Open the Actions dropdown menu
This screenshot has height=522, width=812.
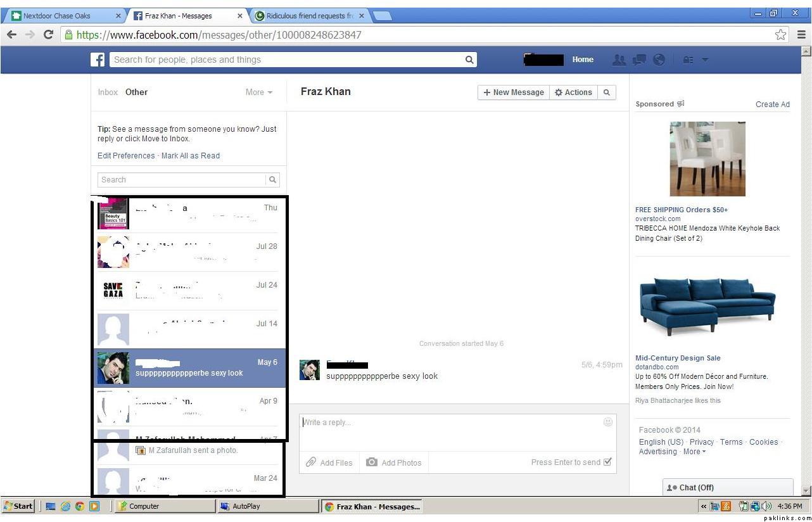[x=573, y=92]
